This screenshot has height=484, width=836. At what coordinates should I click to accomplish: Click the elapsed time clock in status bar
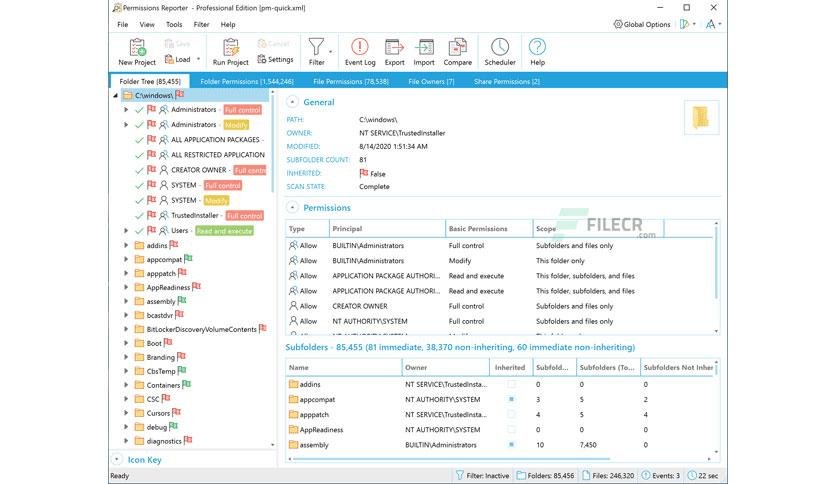[692, 475]
